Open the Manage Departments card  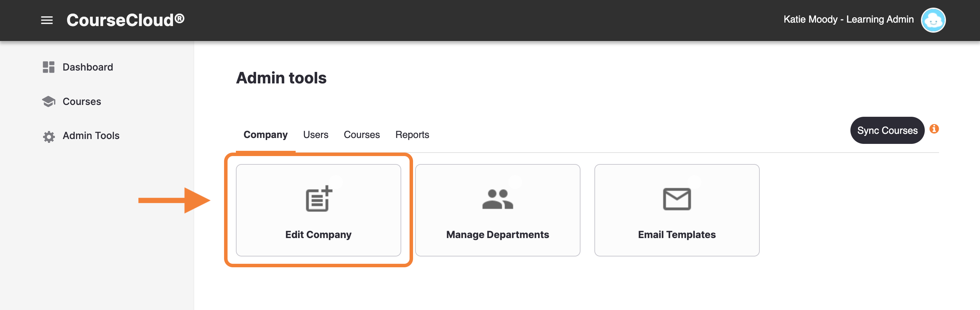pos(497,210)
